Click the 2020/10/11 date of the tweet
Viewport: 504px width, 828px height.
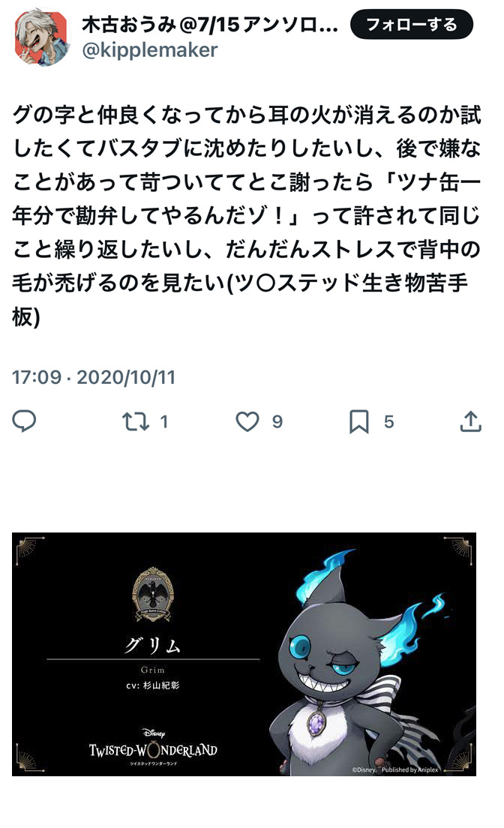point(126,377)
